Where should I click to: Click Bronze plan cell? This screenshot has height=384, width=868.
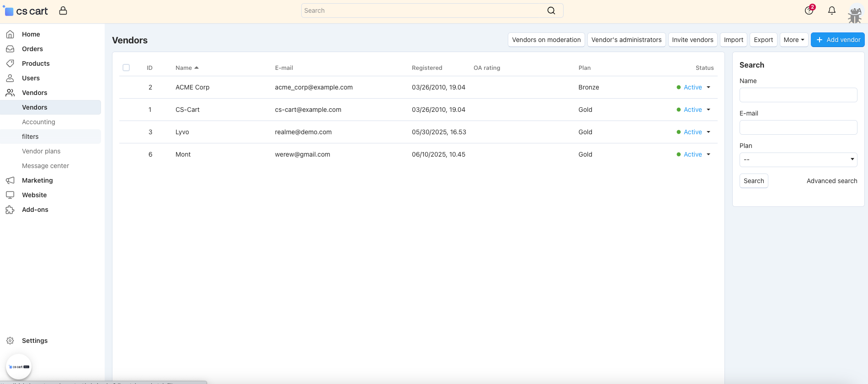(588, 87)
